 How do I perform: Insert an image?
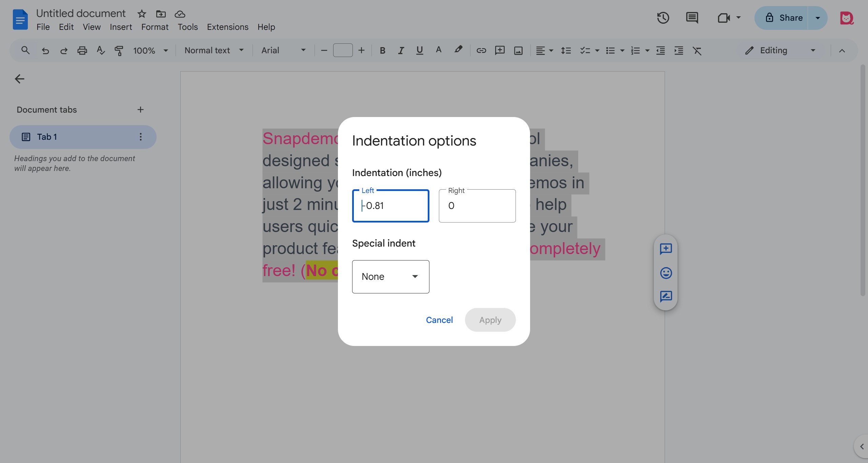click(518, 51)
